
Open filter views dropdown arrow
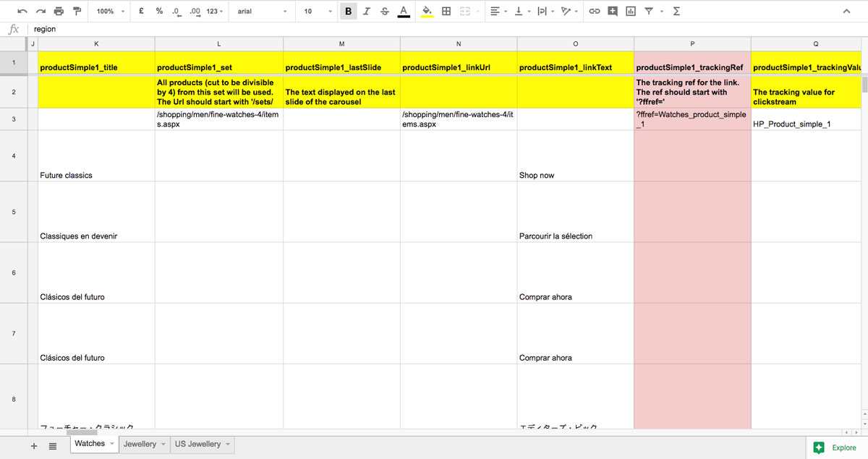[661, 12]
